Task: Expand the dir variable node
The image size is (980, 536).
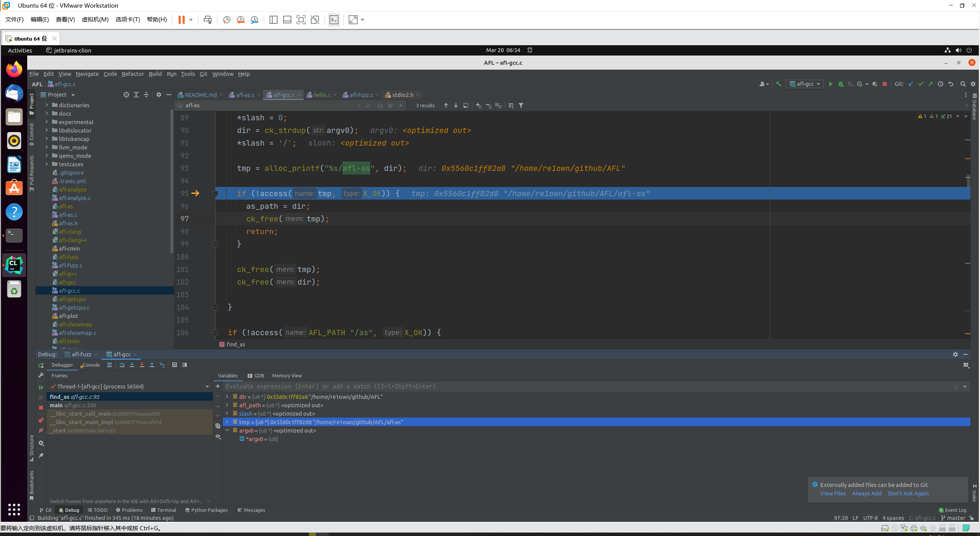Action: [x=227, y=397]
